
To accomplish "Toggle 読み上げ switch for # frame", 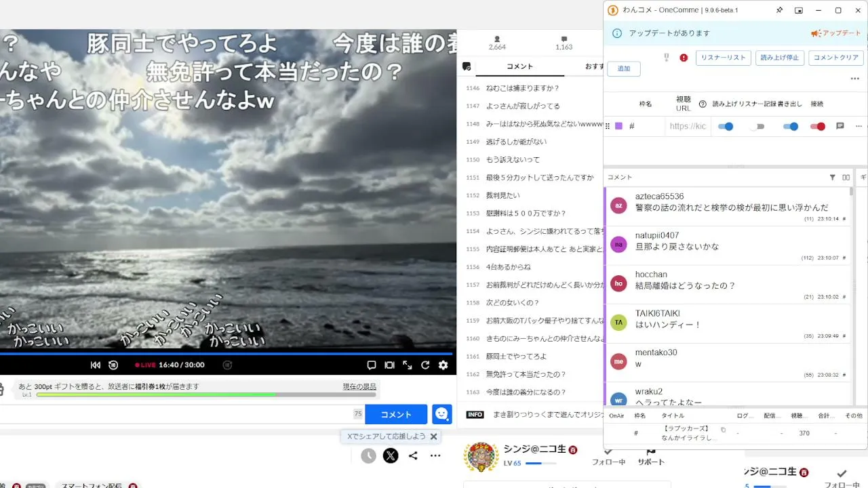I will (x=726, y=126).
